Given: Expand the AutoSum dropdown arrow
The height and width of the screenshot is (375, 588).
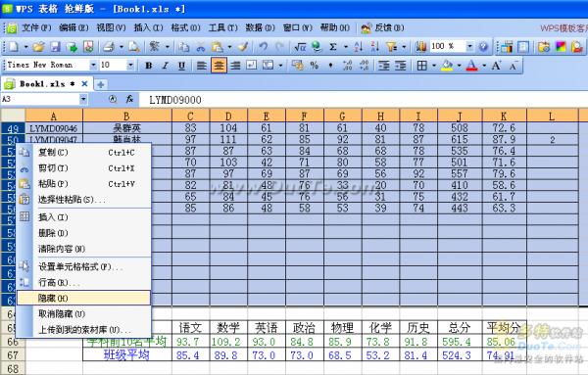Looking at the screenshot, I should click(345, 47).
